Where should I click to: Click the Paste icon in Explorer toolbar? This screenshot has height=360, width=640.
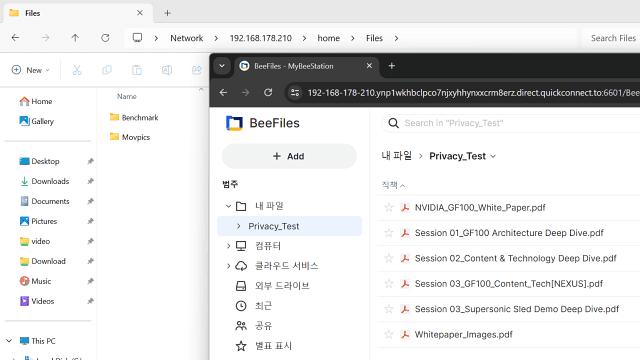pos(137,70)
